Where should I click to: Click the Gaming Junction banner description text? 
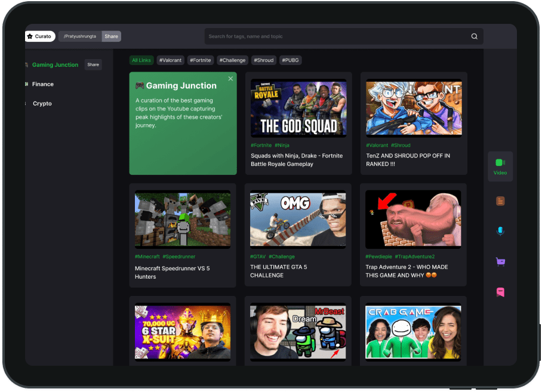click(178, 113)
